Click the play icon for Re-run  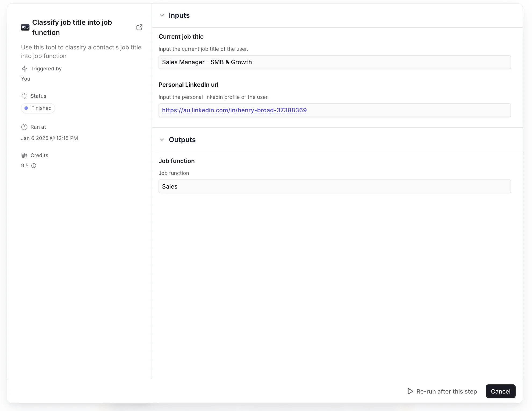pos(410,391)
